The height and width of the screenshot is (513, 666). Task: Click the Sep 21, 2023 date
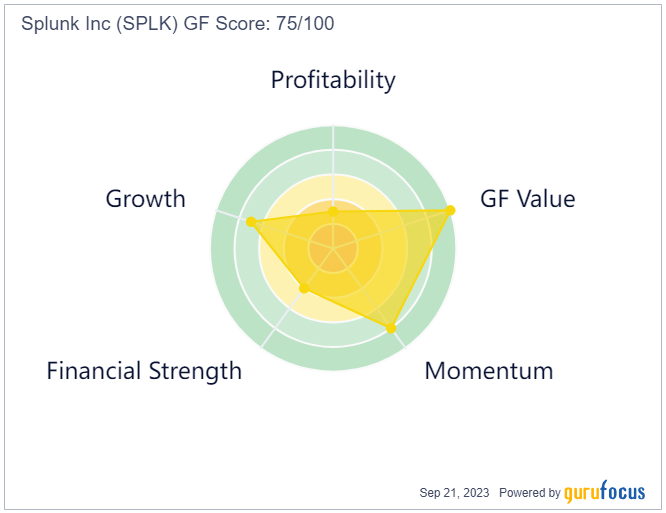pos(455,493)
